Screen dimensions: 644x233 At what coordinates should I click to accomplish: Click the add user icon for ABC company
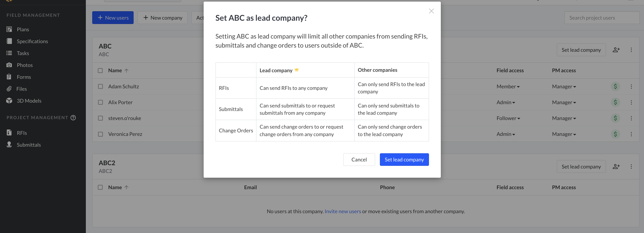(x=616, y=50)
